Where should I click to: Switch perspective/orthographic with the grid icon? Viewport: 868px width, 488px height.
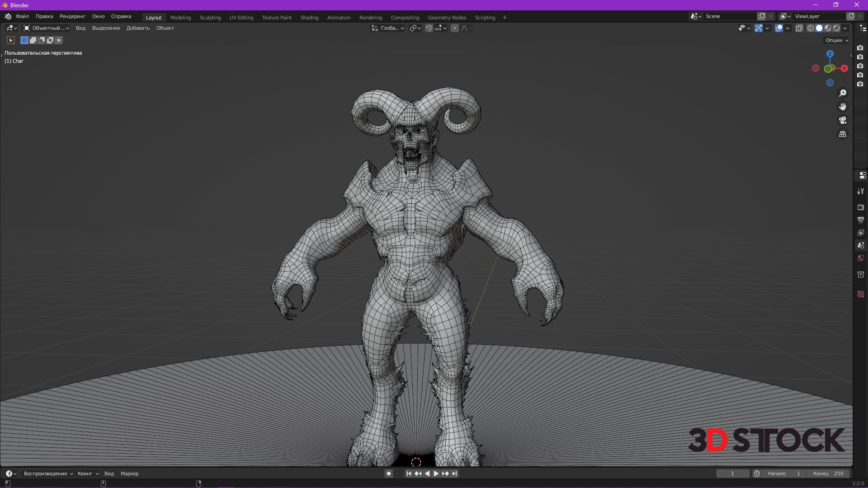pyautogui.click(x=843, y=134)
